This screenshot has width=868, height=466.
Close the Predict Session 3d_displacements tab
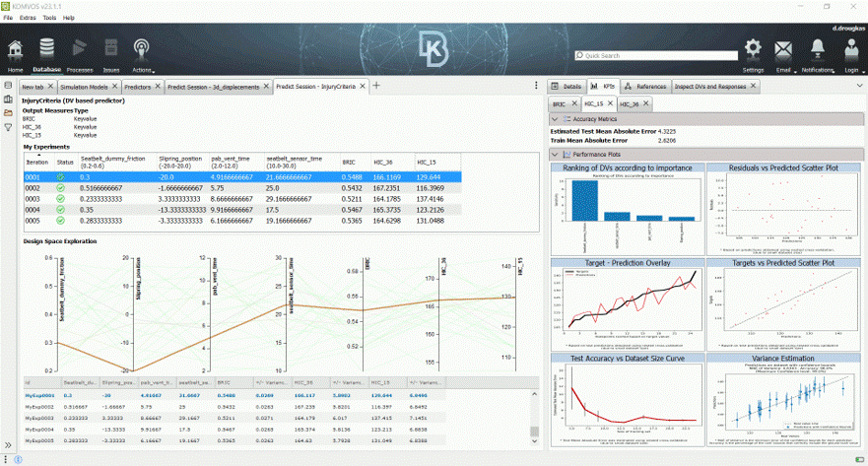266,87
